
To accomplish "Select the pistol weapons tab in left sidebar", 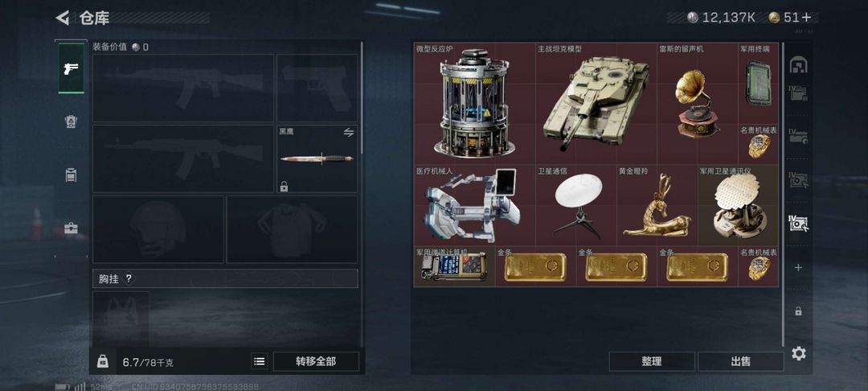I will coord(71,68).
